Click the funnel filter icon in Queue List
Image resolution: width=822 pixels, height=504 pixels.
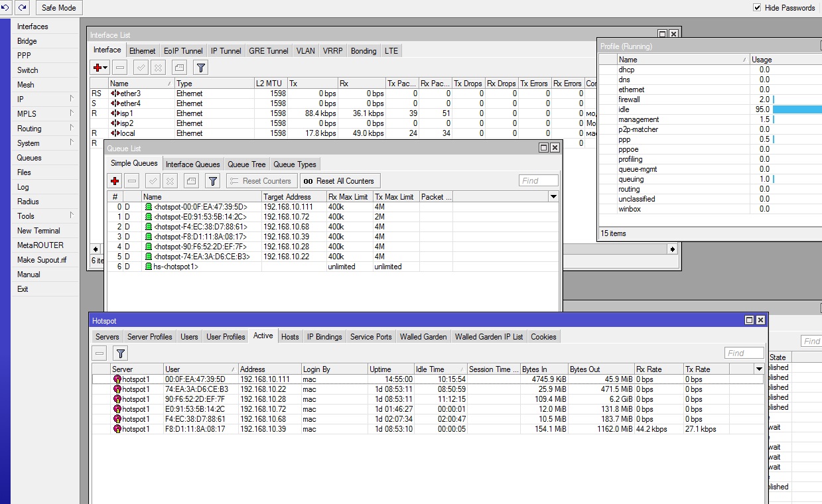pyautogui.click(x=212, y=181)
